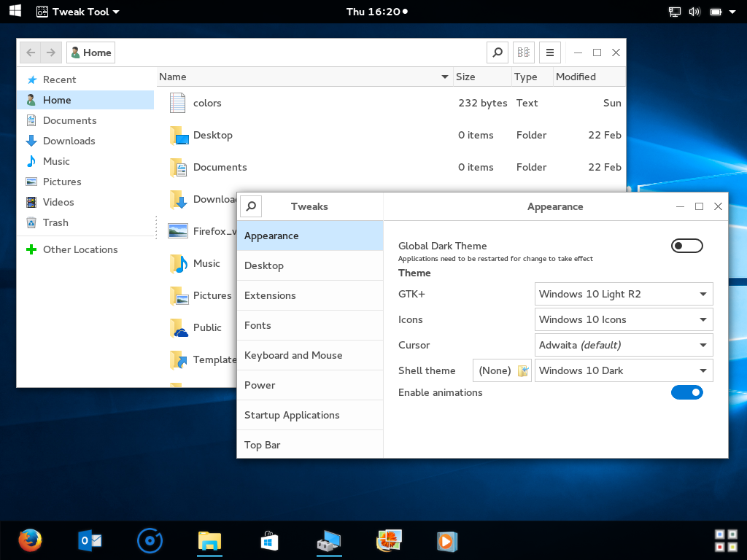Launch Firefox from the dock

coord(30,541)
